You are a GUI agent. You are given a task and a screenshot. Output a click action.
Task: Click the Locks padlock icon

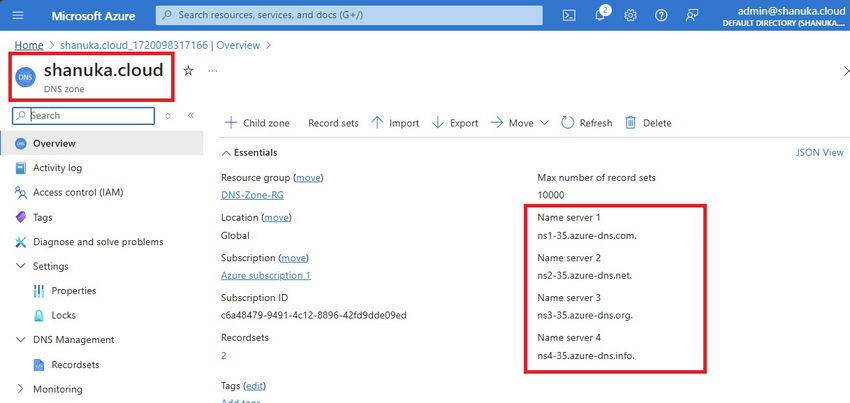point(38,316)
